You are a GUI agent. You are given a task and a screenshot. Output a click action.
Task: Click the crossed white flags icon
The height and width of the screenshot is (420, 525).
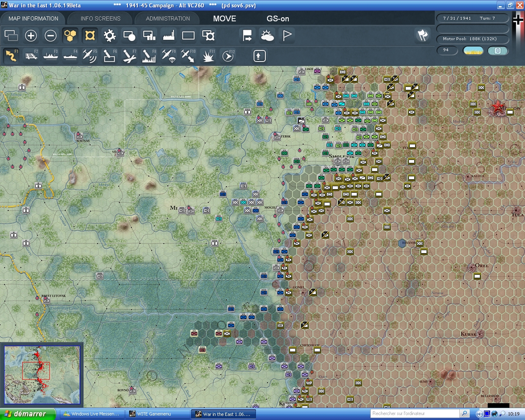[x=422, y=36]
